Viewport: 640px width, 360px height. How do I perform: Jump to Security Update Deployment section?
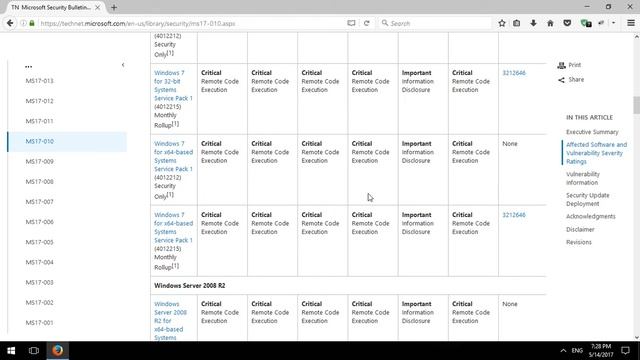[x=587, y=200]
